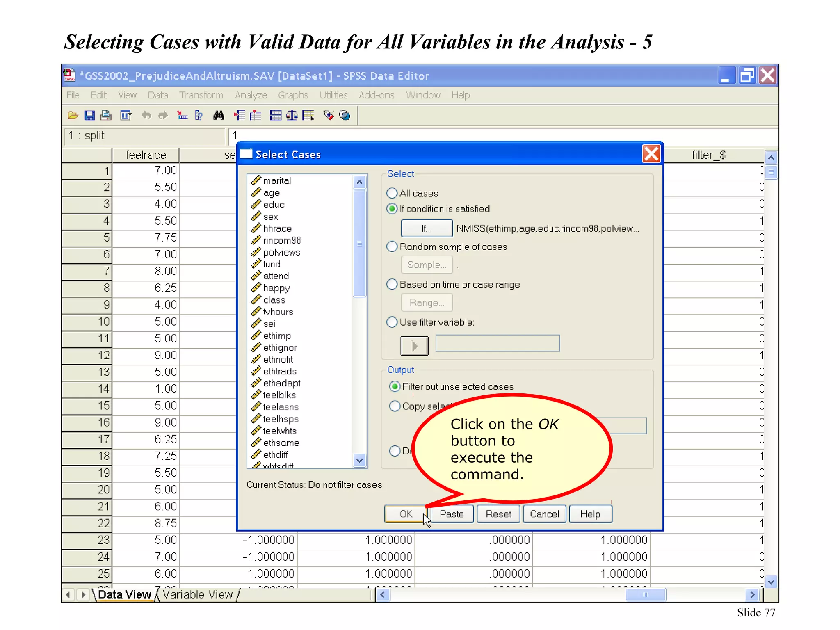Viewport: 840px width, 630px height.
Task: Click the Find binoculars icon
Action: coord(219,116)
